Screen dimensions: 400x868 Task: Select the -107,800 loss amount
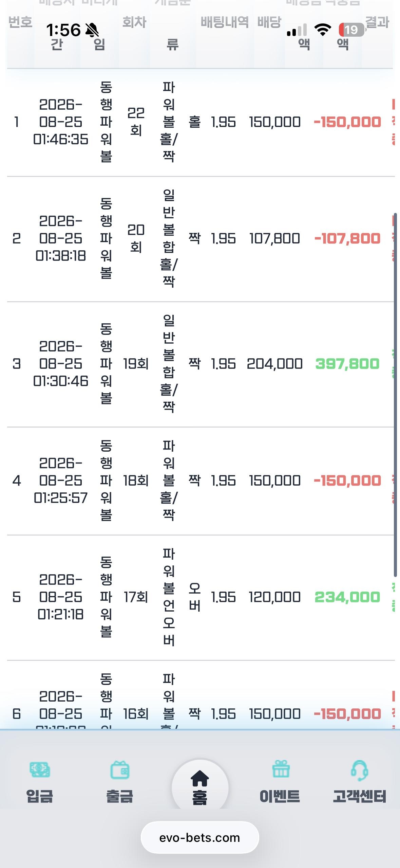pyautogui.click(x=347, y=238)
